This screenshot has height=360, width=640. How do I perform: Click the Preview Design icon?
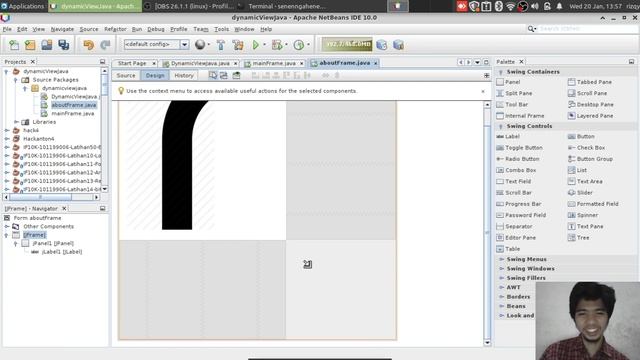[x=236, y=76]
